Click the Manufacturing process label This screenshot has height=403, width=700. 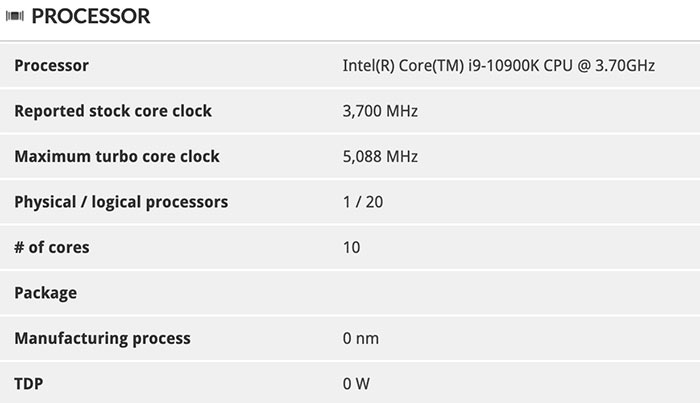tap(102, 338)
